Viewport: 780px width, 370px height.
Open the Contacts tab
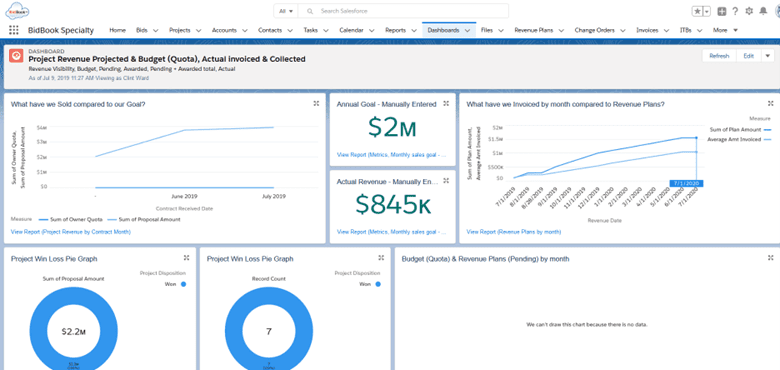coord(270,30)
